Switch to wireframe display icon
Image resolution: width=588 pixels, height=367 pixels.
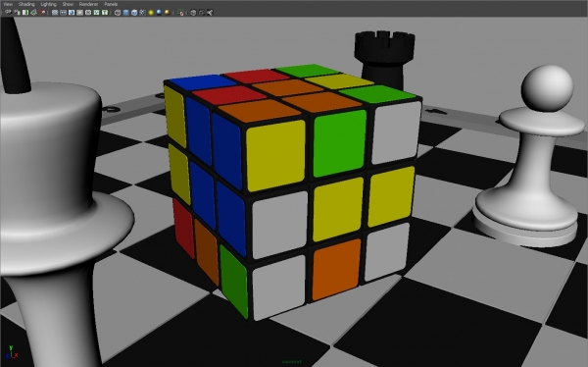click(118, 13)
